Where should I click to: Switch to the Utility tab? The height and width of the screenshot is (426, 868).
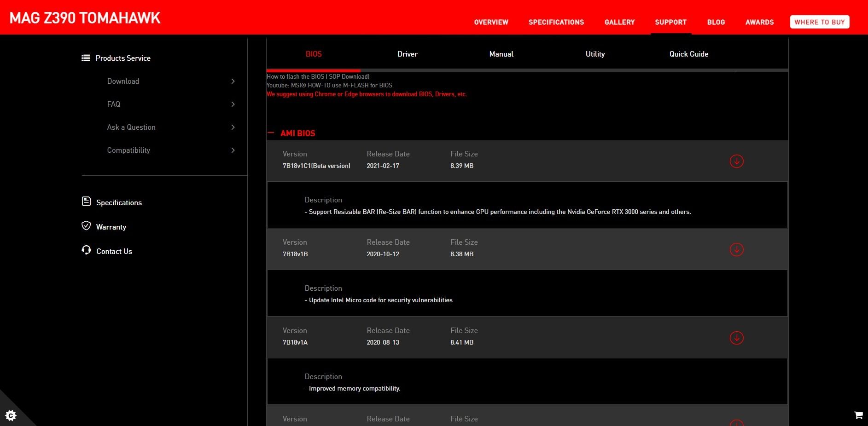point(595,54)
